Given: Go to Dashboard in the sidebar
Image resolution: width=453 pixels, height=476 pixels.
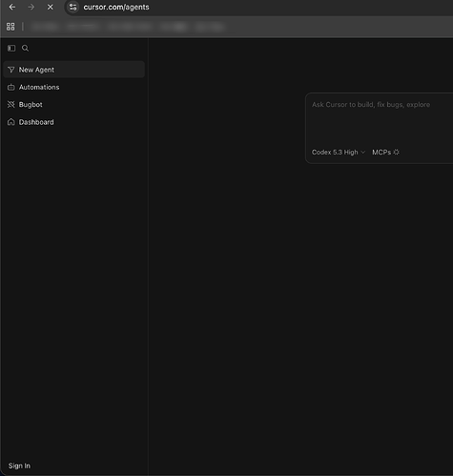Looking at the screenshot, I should pos(73,122).
